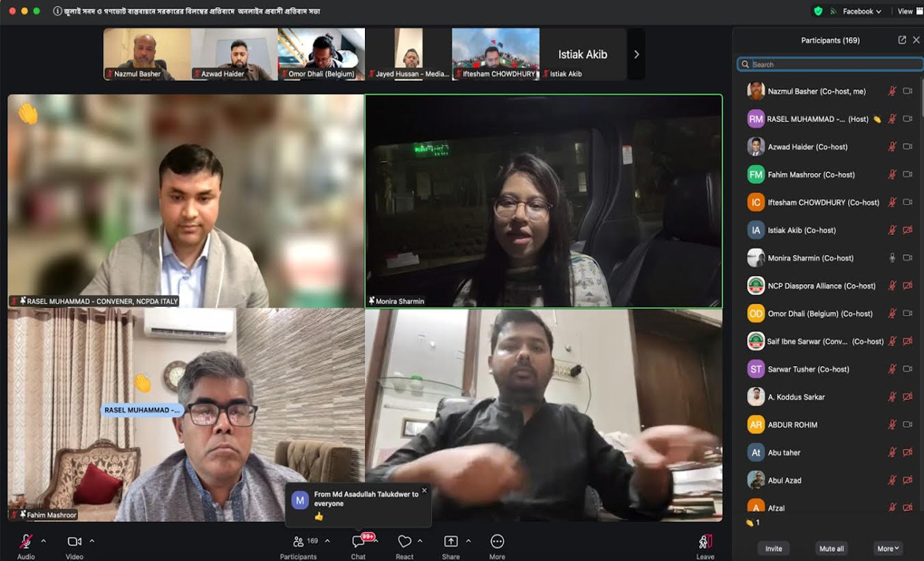Open the View menu
924x561 pixels.
tap(905, 11)
